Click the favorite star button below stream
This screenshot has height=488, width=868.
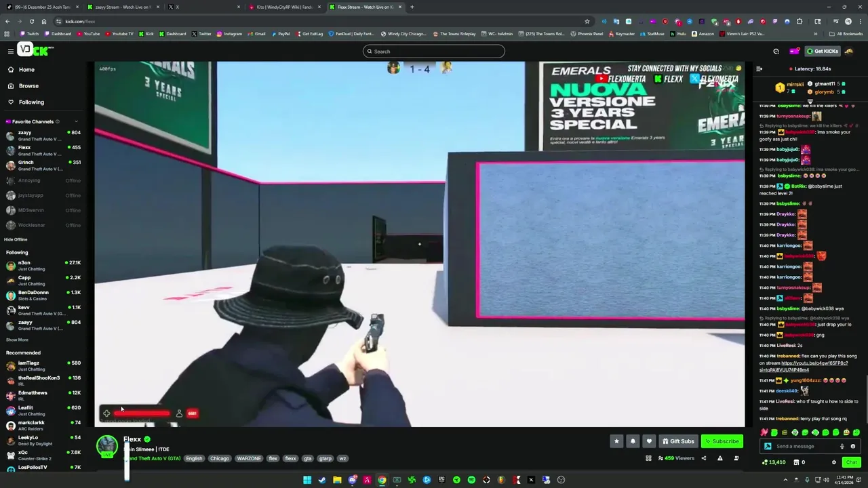pos(616,441)
